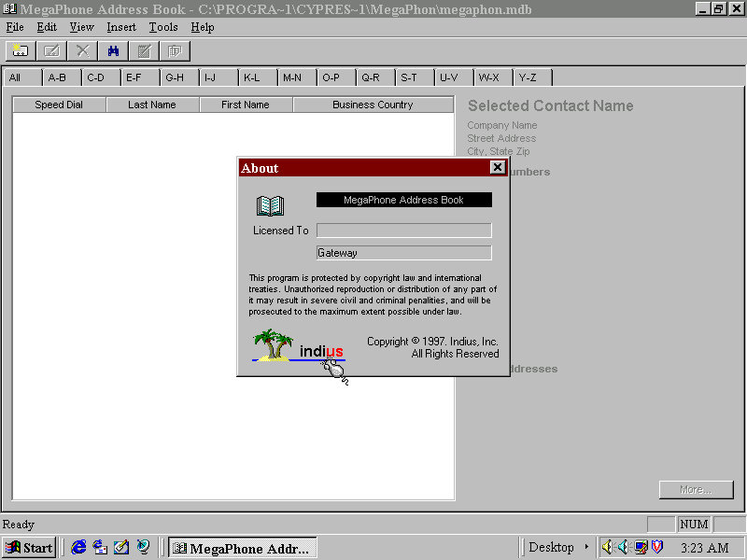Close the About dialog
747x560 pixels.
498,168
